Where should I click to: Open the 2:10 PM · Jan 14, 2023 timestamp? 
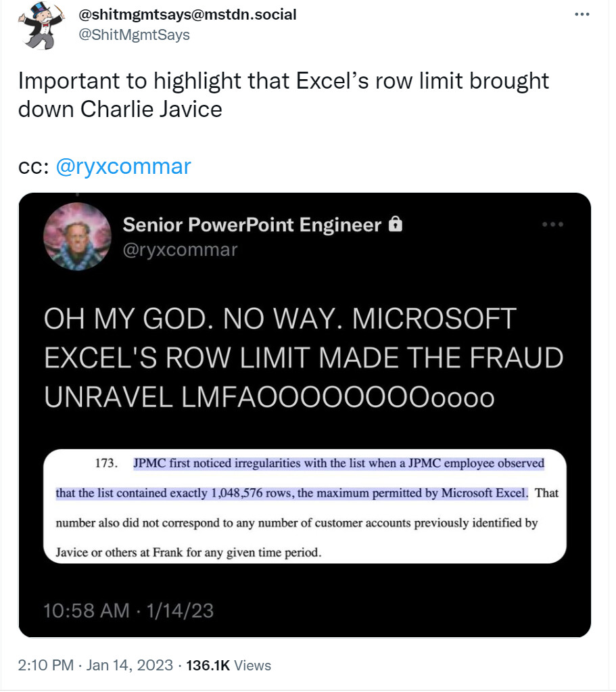click(x=95, y=665)
